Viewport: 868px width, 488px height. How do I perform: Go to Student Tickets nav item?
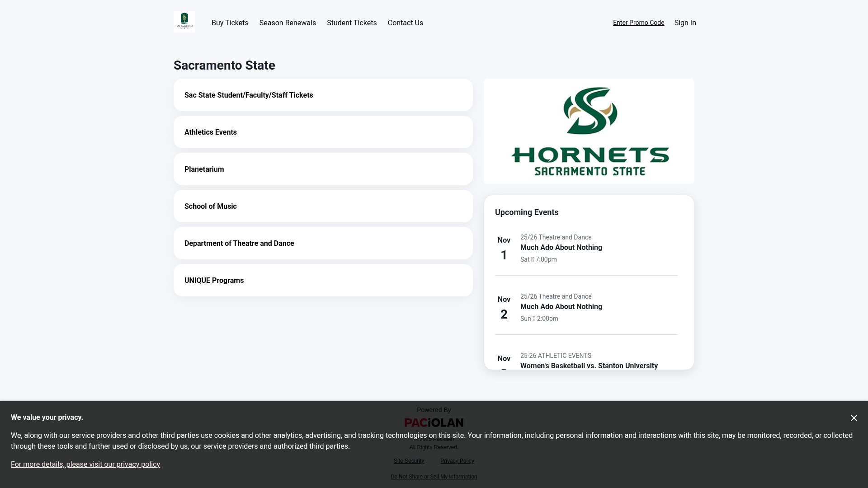(x=352, y=23)
